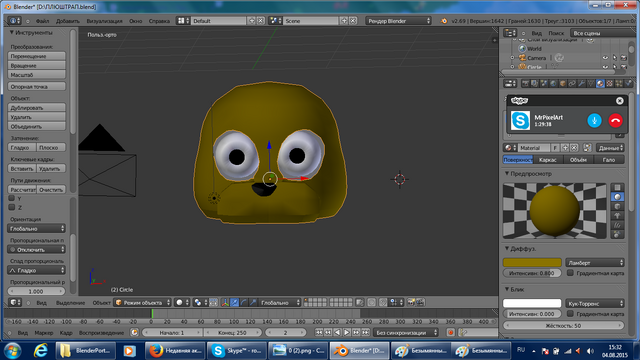640x360 pixels.
Task: Set preview to flat plane
Action: point(617,187)
